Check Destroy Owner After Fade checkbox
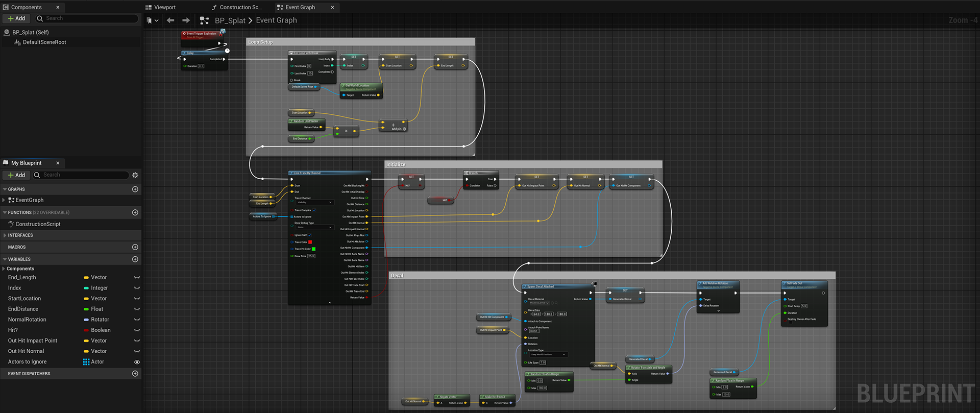This screenshot has height=413, width=980. [x=791, y=323]
